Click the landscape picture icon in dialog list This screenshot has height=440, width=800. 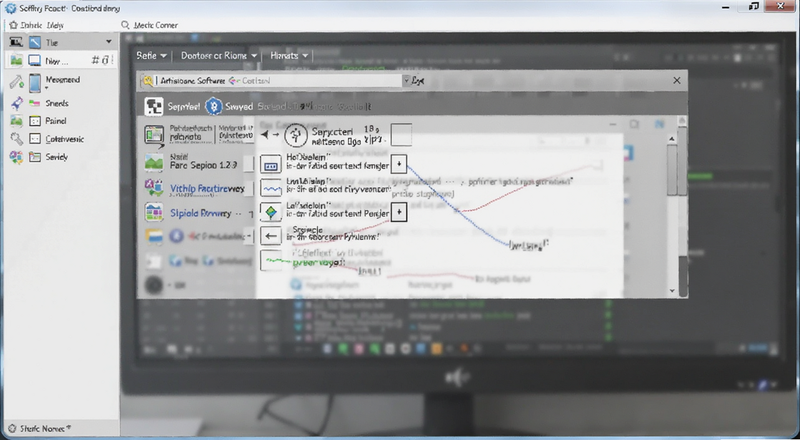pyautogui.click(x=154, y=162)
